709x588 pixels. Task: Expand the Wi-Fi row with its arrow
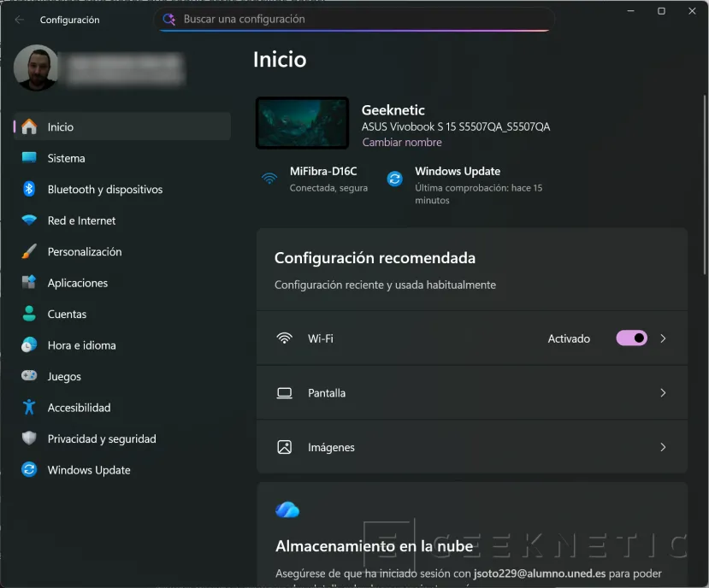(x=663, y=338)
